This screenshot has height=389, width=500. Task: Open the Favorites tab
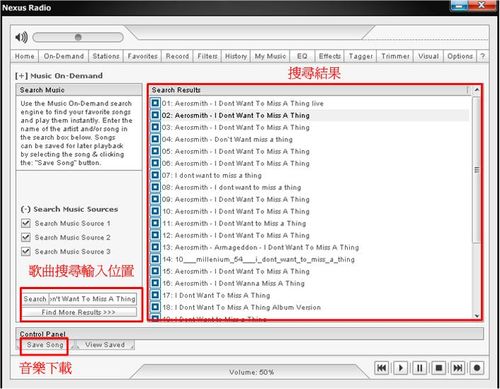pyautogui.click(x=143, y=56)
